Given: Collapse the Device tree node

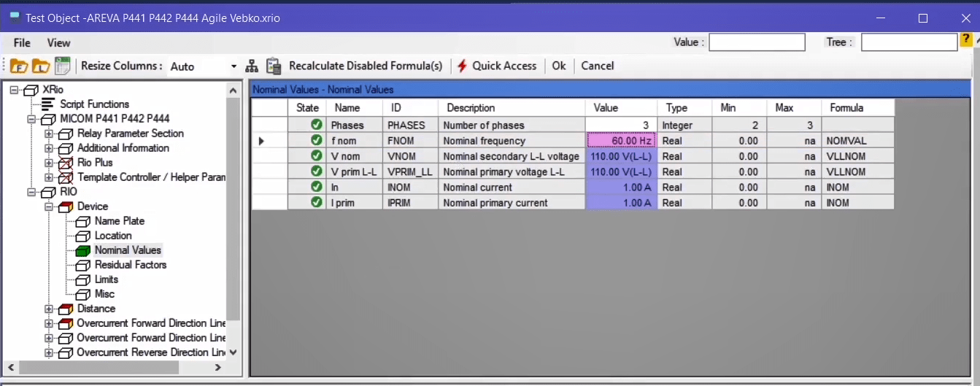Looking at the screenshot, I should point(49,206).
